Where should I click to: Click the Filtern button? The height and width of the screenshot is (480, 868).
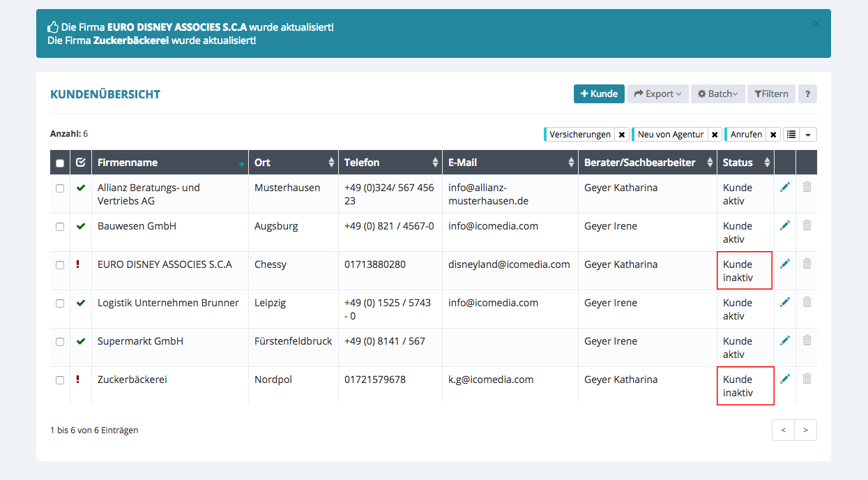click(770, 94)
